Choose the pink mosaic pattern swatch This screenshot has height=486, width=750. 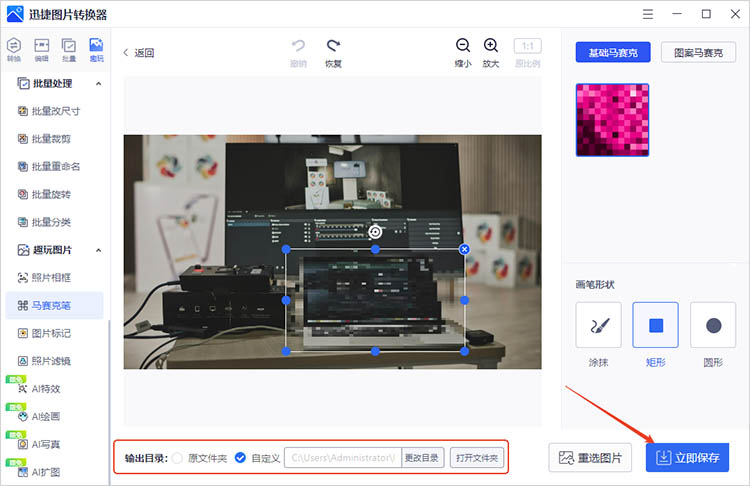pyautogui.click(x=612, y=120)
